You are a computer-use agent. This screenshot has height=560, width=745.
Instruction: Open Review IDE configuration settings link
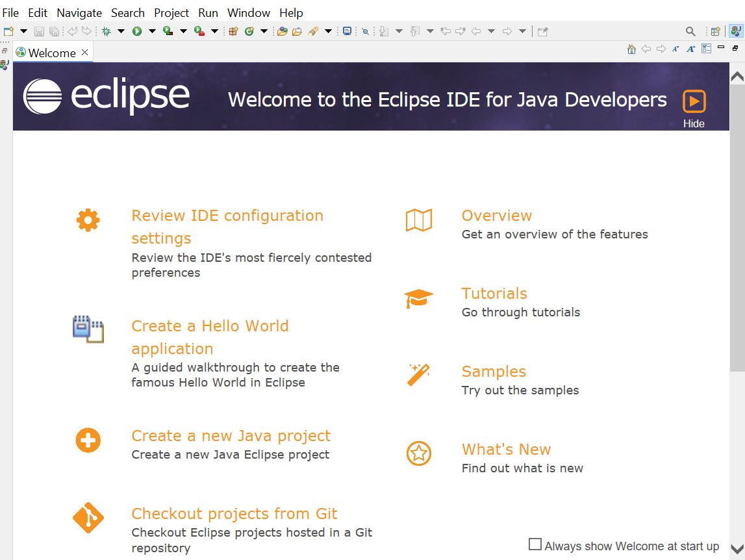coord(227,227)
